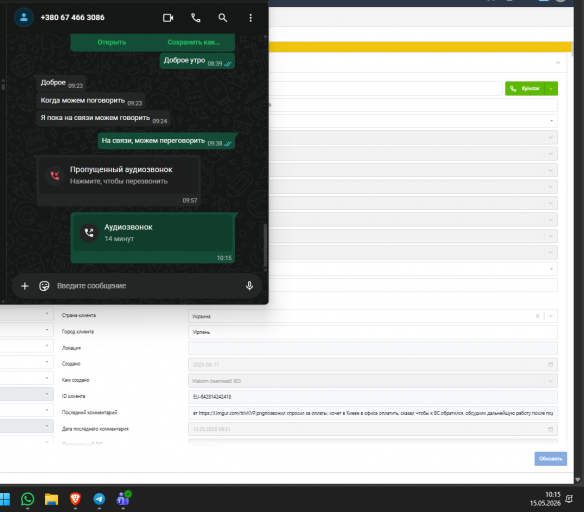Click the ID клиента field
This screenshot has height=512, width=584.
point(373,397)
